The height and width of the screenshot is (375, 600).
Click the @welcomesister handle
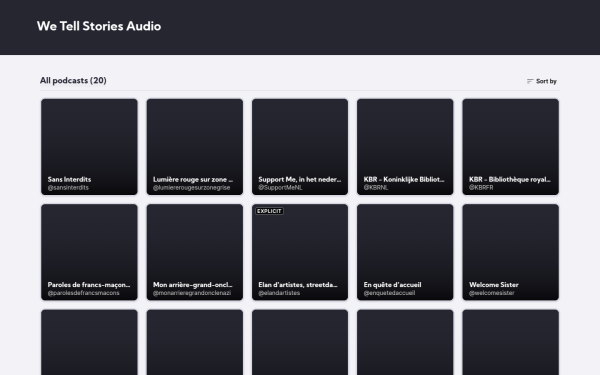point(492,293)
